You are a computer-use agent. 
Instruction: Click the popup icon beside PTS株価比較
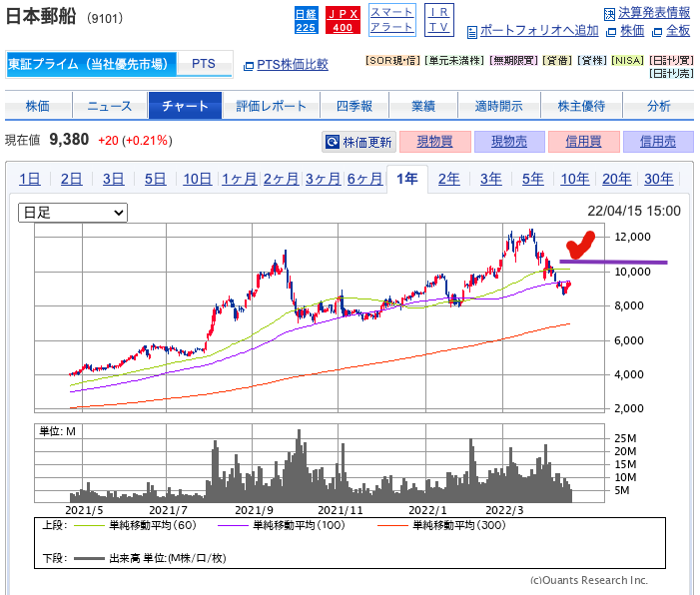tap(249, 66)
